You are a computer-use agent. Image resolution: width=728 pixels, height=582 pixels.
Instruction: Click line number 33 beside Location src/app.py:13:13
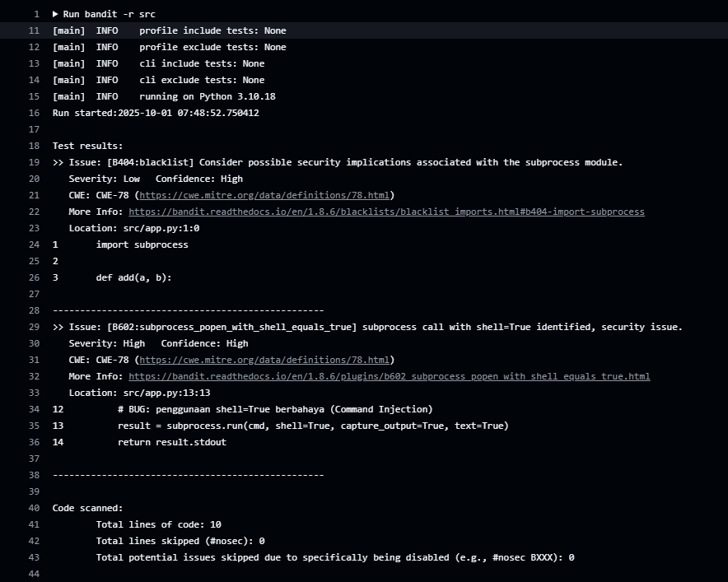point(34,393)
